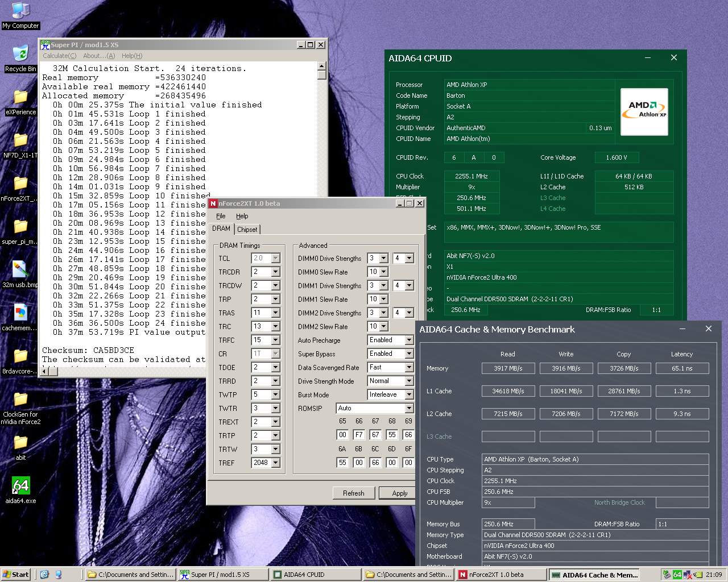Click Refresh button in nForce2XT
Viewport: 728px width, 582px height.
pos(353,493)
